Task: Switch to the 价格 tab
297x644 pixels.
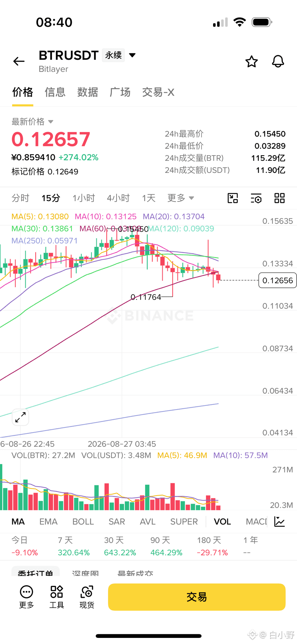Action: click(x=23, y=92)
